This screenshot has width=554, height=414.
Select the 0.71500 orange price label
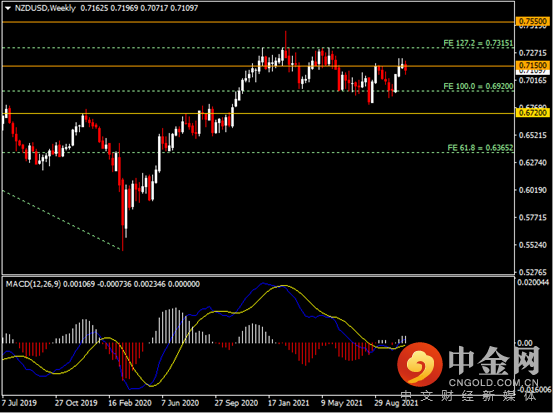click(x=533, y=65)
